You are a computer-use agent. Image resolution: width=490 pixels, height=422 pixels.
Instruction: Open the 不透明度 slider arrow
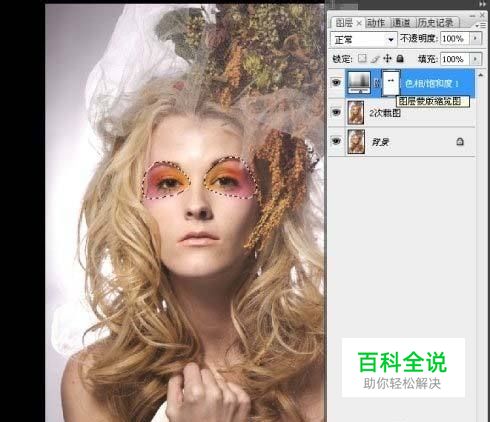(x=475, y=38)
